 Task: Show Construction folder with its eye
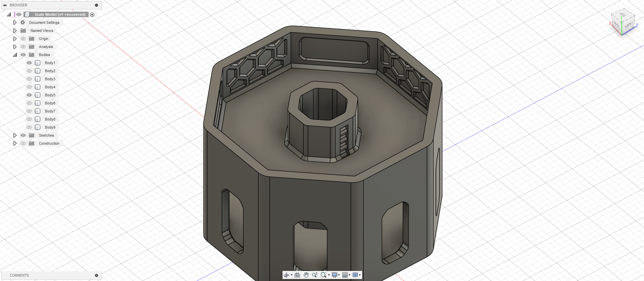point(23,143)
